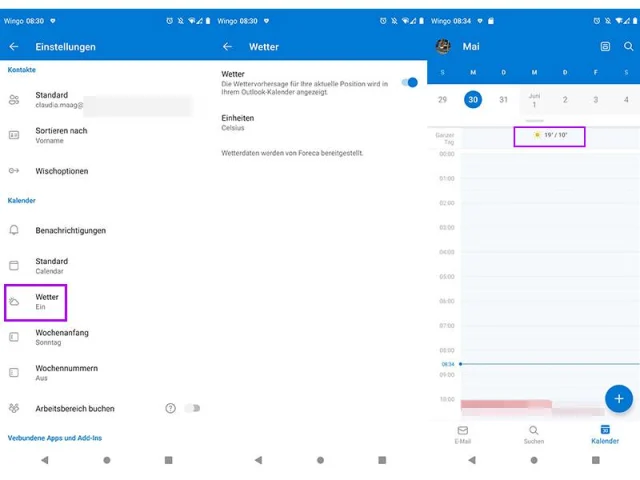Screen dimensions: 640x480
Task: Select day 2 in the week strip
Action: pos(565,100)
